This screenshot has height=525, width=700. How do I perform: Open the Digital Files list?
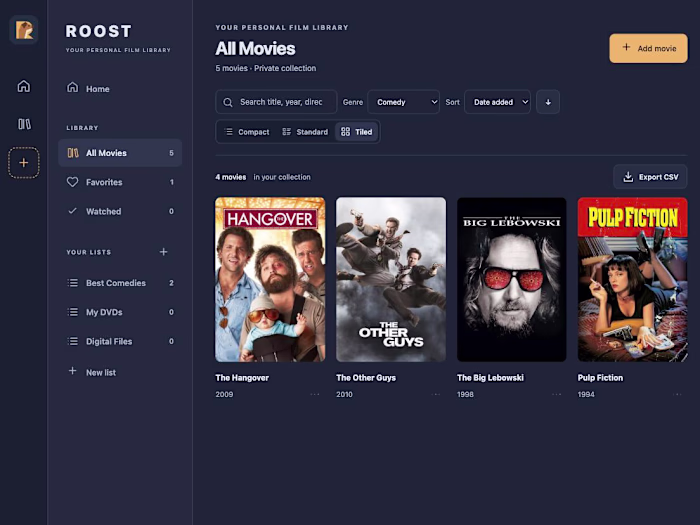120,341
